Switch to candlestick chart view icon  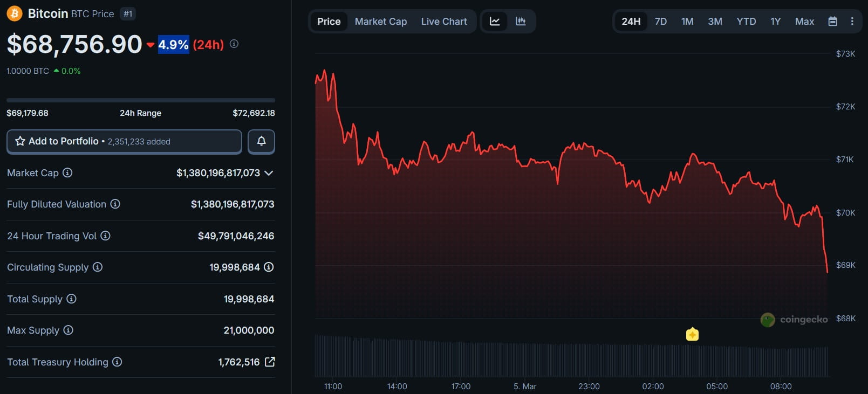tap(521, 22)
